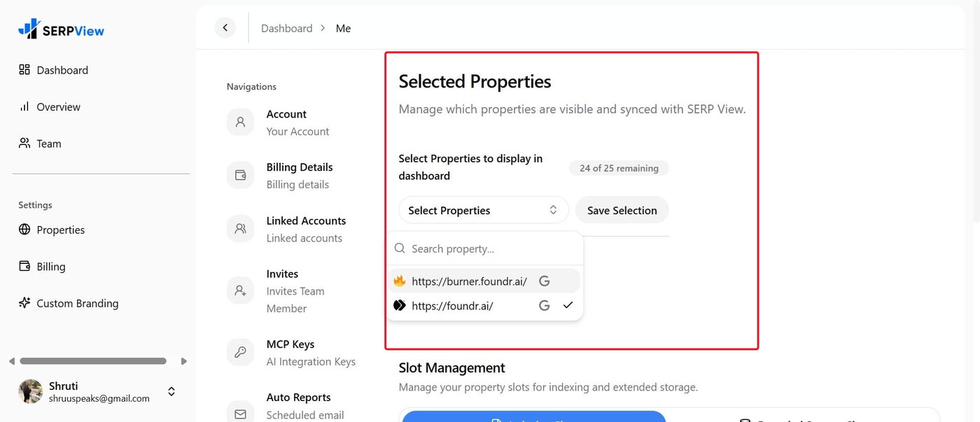Image resolution: width=980 pixels, height=422 pixels.
Task: Expand the Shruti user account switcher
Action: (171, 392)
